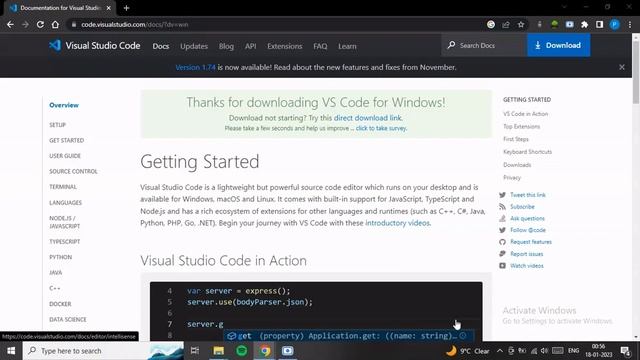This screenshot has width=640, height=360.
Task: Reload the page with refresh icon
Action: coord(40,24)
